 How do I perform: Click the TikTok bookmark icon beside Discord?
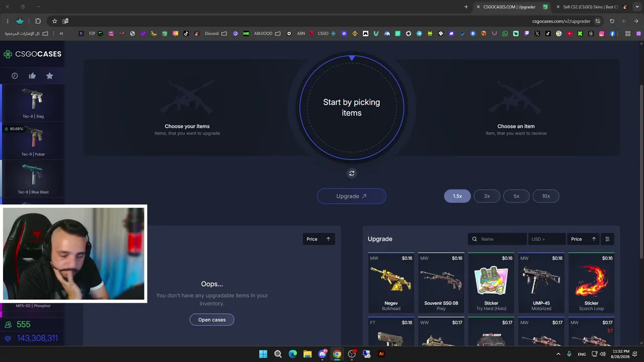[x=186, y=34]
